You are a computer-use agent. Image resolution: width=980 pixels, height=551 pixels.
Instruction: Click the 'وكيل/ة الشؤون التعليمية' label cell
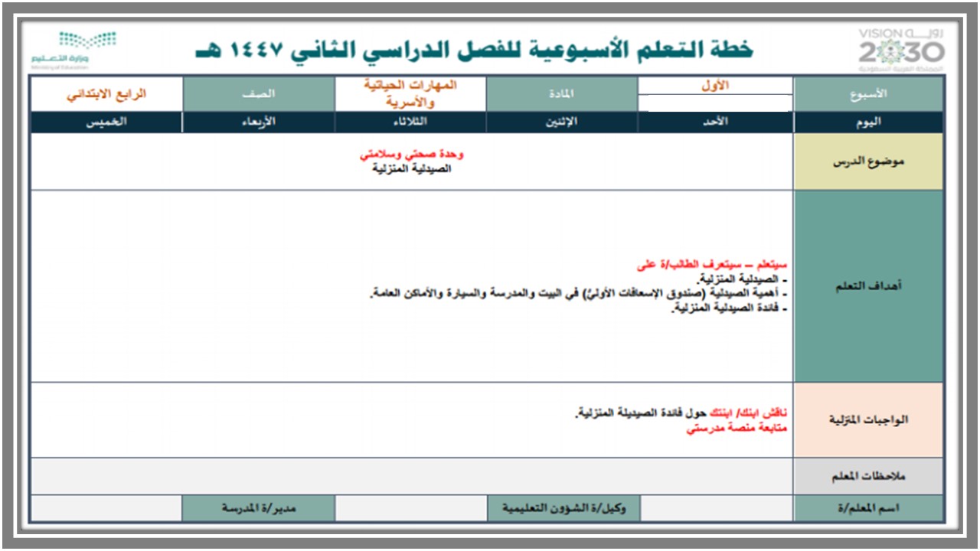[563, 508]
